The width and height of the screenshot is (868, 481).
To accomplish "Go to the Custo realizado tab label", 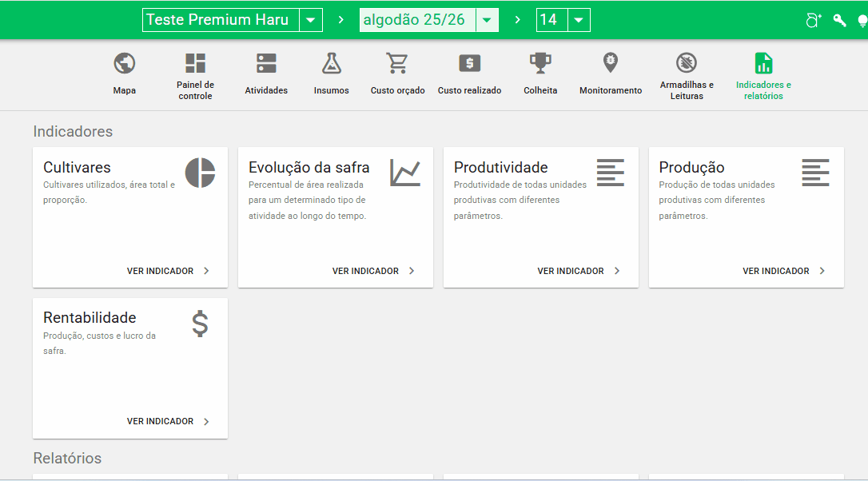I will [469, 90].
